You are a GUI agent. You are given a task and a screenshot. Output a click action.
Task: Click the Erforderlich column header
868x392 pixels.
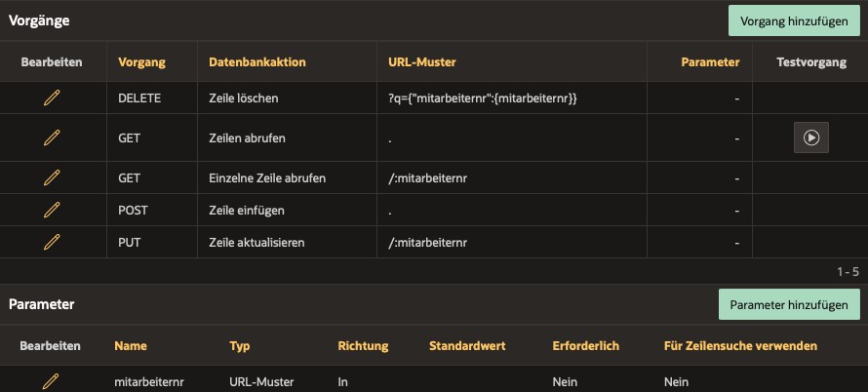(586, 346)
